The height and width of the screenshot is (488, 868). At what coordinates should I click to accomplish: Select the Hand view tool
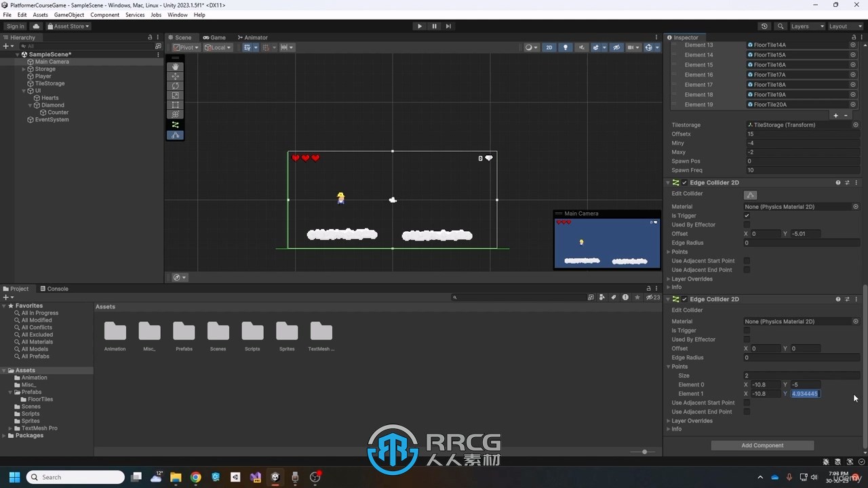(175, 66)
